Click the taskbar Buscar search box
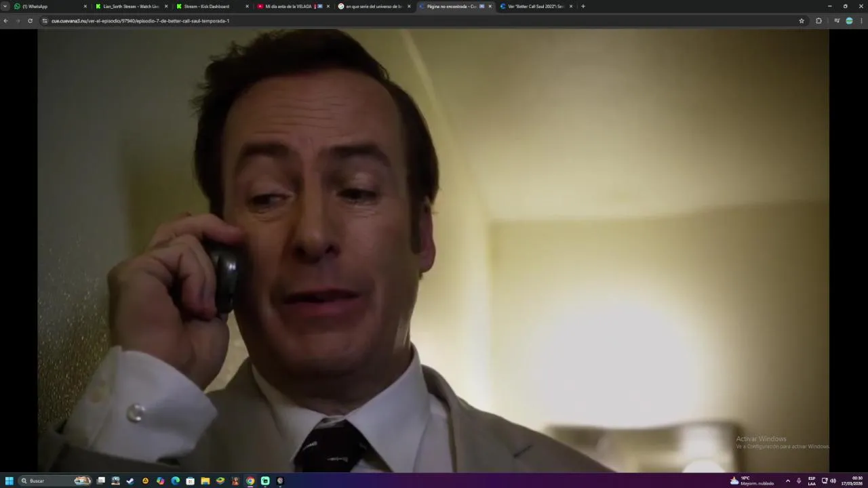 click(56, 481)
